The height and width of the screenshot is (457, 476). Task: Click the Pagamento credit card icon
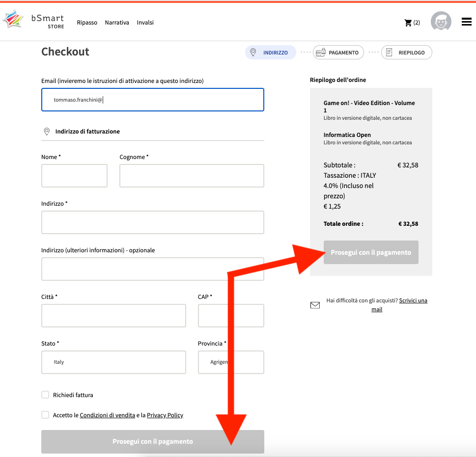[321, 53]
